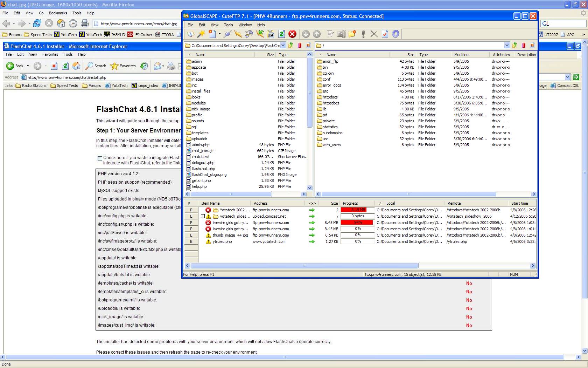
Task: Open Radio Stations link in IE Links bar
Action: click(31, 86)
